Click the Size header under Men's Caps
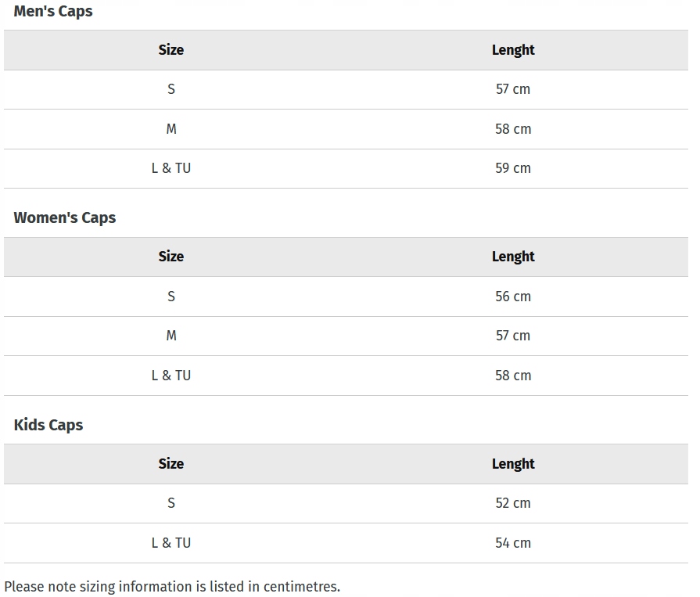The height and width of the screenshot is (597, 700). 171,50
